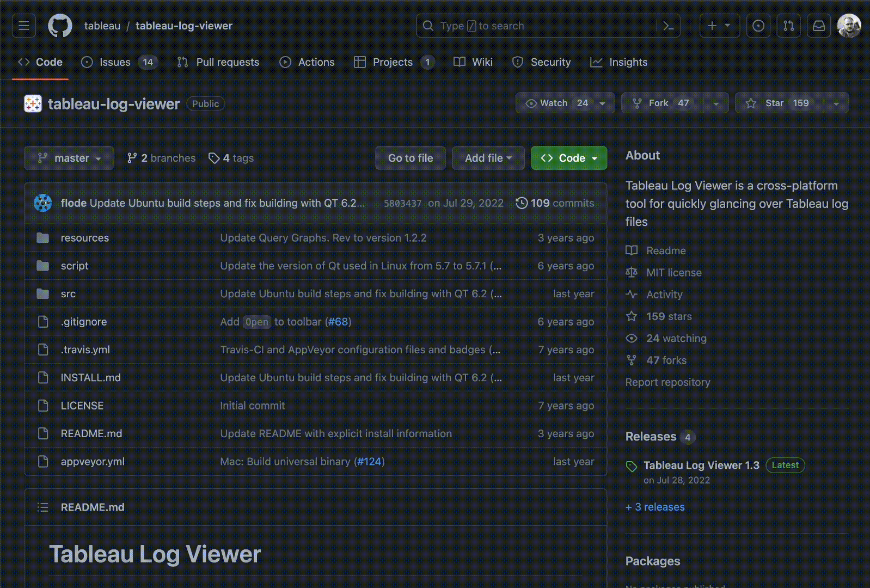Open the master branch dropdown
This screenshot has width=870, height=588.
point(69,158)
